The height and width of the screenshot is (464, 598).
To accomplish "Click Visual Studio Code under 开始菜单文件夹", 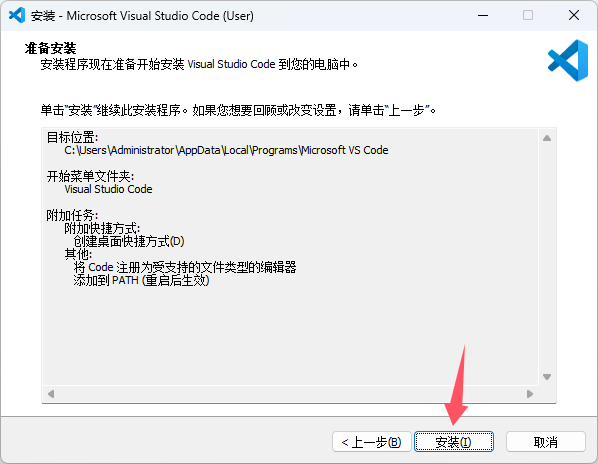I will point(108,189).
